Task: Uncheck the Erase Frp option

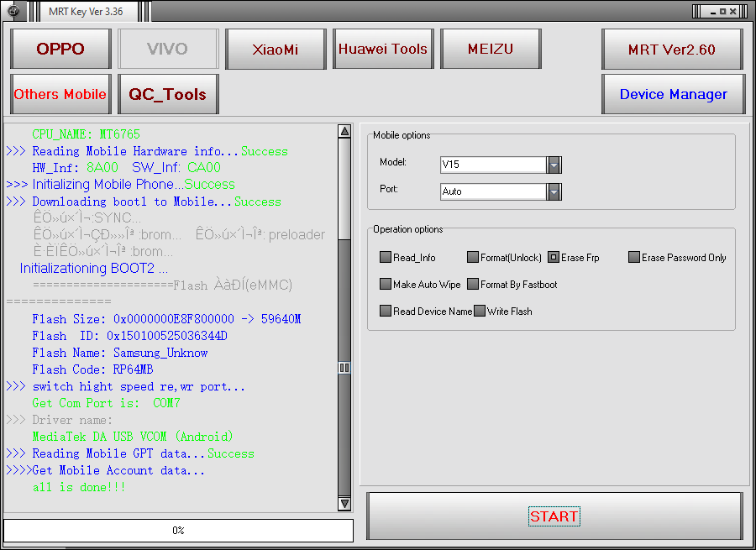Action: (554, 258)
